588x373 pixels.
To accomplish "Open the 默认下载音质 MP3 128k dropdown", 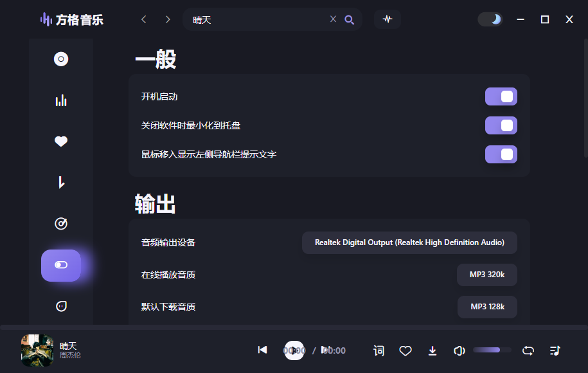I will pyautogui.click(x=488, y=307).
